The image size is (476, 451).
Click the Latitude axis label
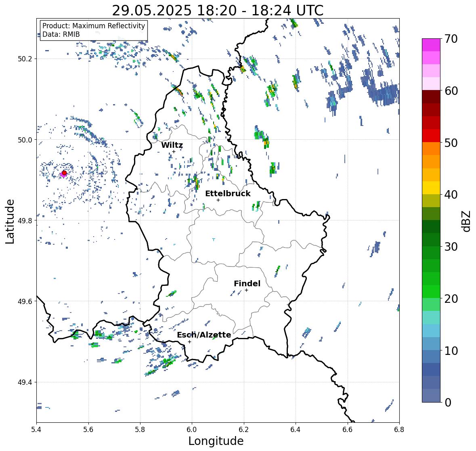point(10,221)
